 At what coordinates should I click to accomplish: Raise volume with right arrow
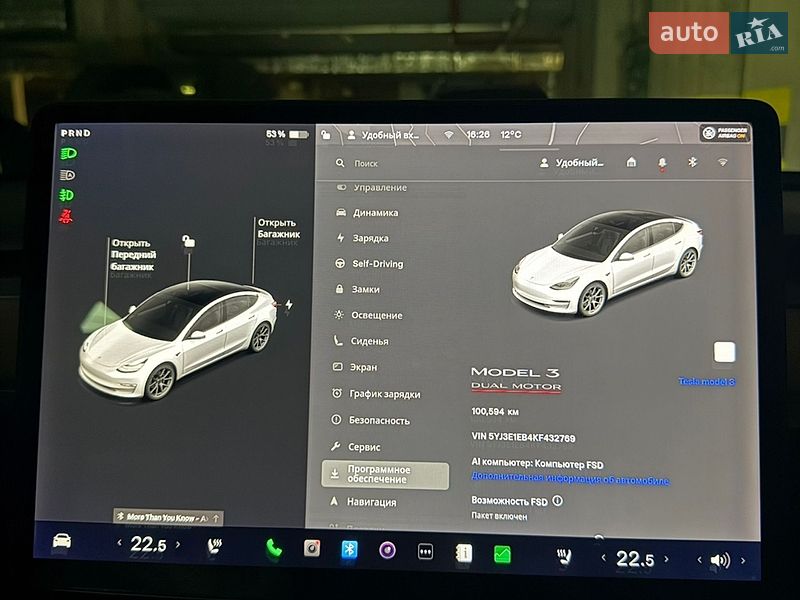(743, 561)
